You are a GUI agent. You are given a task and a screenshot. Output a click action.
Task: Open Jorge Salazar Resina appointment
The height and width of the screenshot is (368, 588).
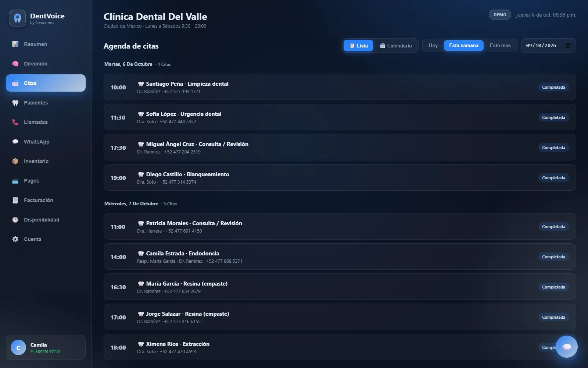[x=340, y=317]
